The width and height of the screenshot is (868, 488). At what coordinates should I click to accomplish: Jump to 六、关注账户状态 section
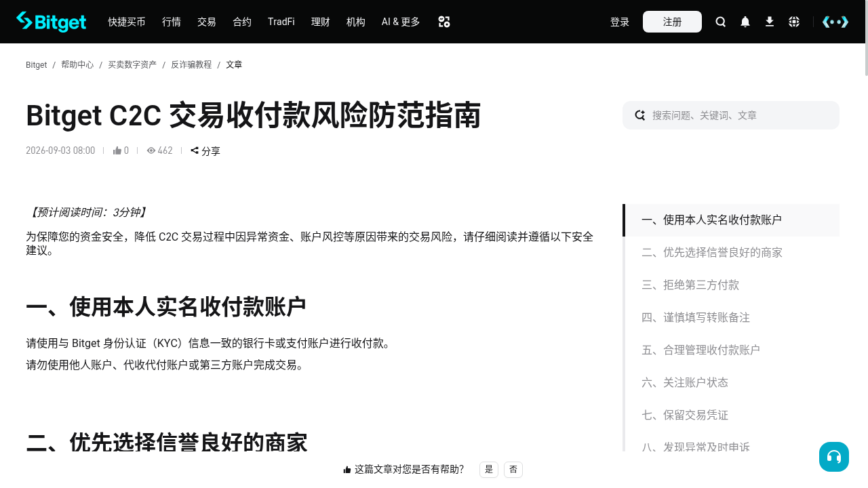(x=731, y=383)
